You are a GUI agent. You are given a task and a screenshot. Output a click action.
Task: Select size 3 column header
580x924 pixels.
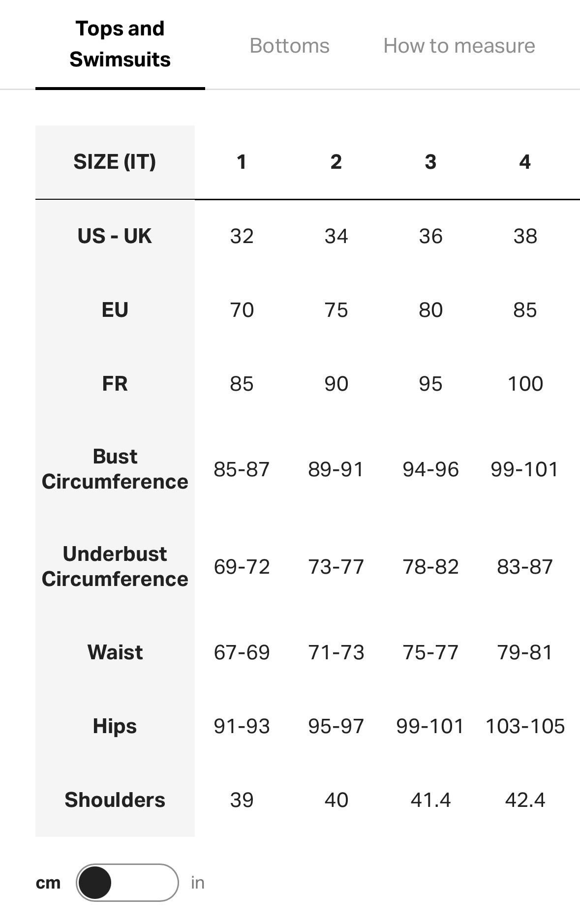pos(430,162)
